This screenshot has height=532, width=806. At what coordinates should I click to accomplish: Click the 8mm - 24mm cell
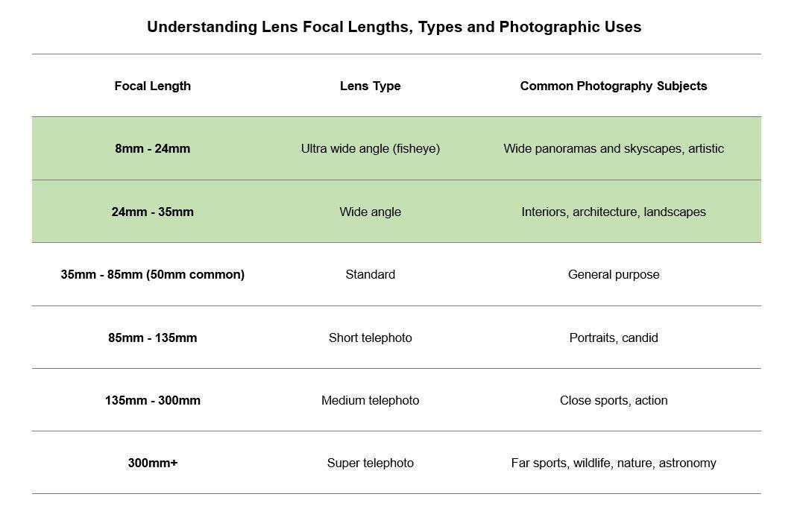pyautogui.click(x=152, y=148)
